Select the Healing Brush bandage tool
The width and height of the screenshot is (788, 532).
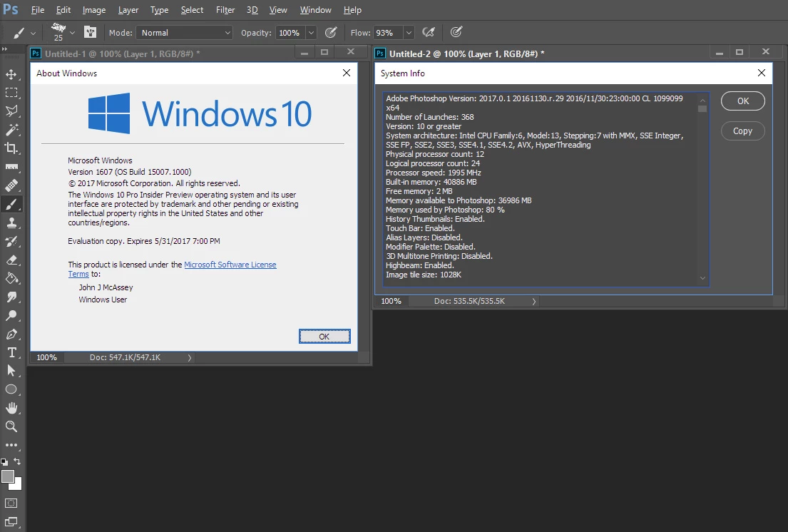coord(11,185)
